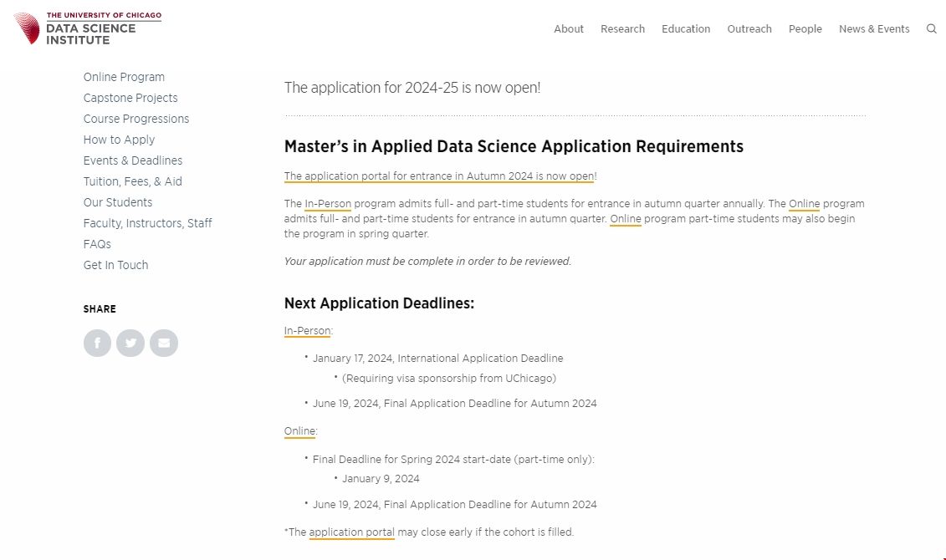946x560 pixels.
Task: Open News & Events menu
Action: 873,28
